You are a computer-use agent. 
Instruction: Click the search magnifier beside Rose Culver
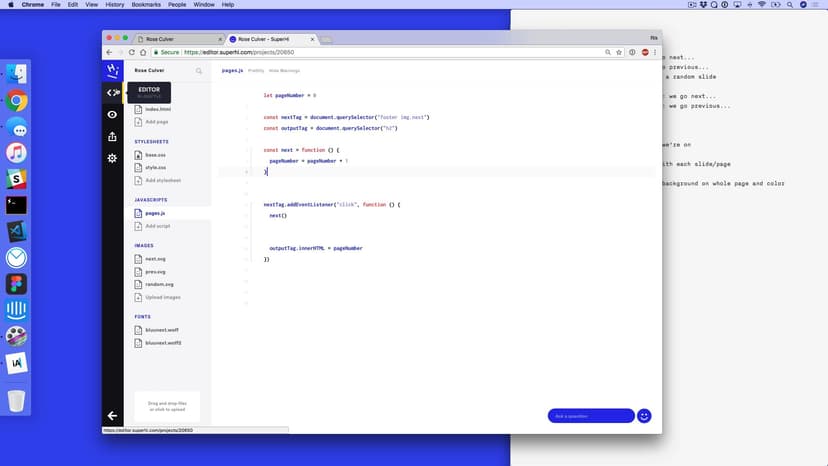tap(199, 71)
